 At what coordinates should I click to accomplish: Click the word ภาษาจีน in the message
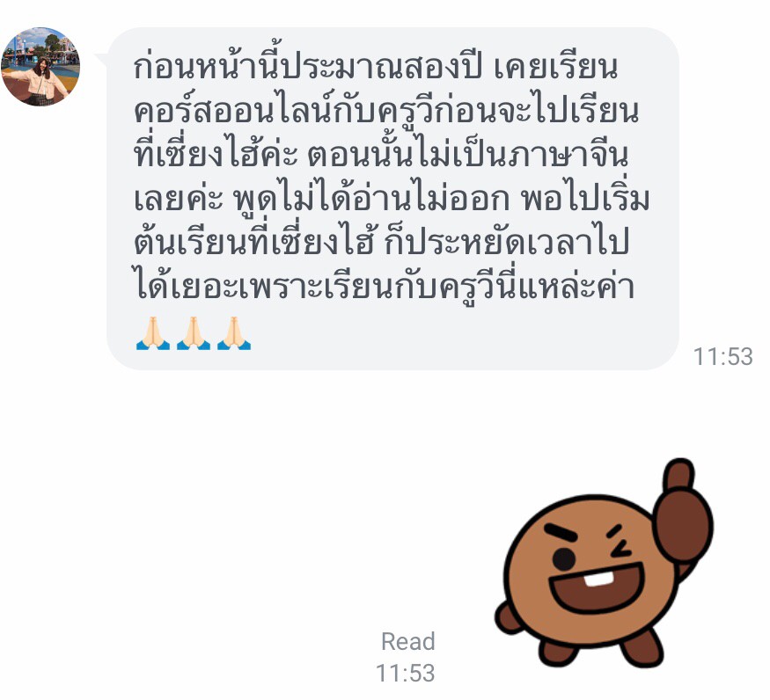pyautogui.click(x=568, y=155)
